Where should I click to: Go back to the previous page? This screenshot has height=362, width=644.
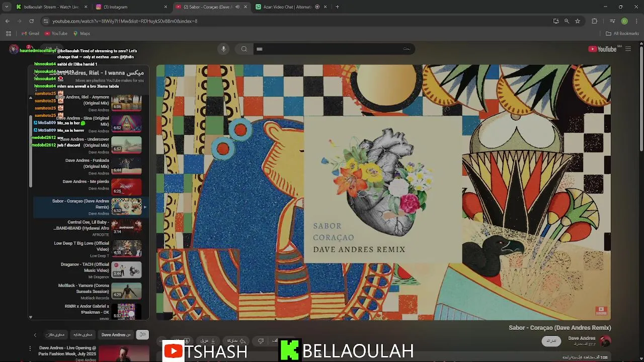(x=8, y=21)
